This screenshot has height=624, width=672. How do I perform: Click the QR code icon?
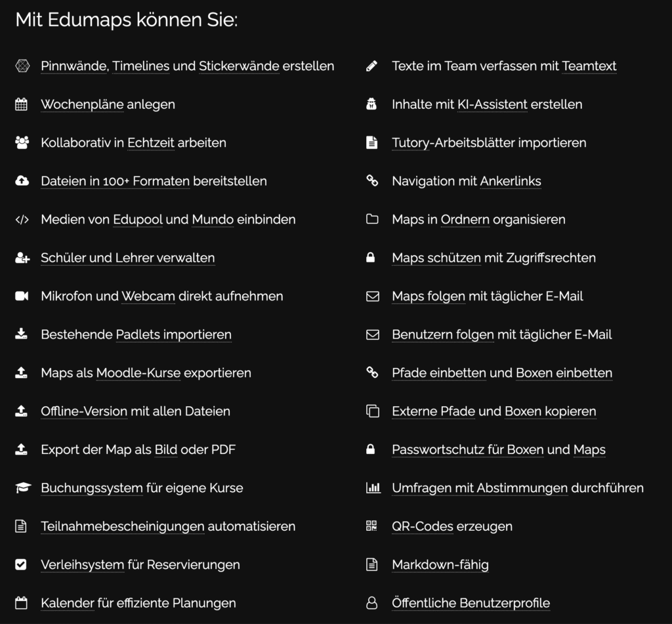click(x=371, y=526)
